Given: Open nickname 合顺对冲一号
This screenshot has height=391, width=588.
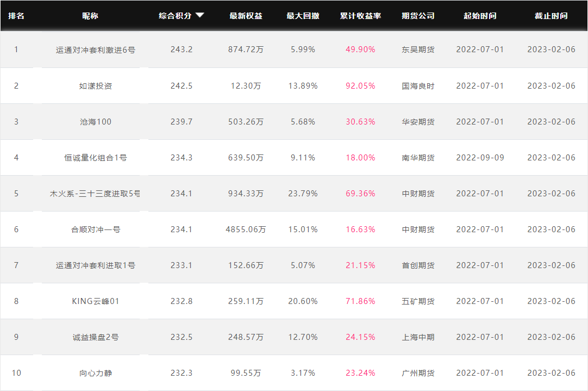Looking at the screenshot, I should point(96,229).
